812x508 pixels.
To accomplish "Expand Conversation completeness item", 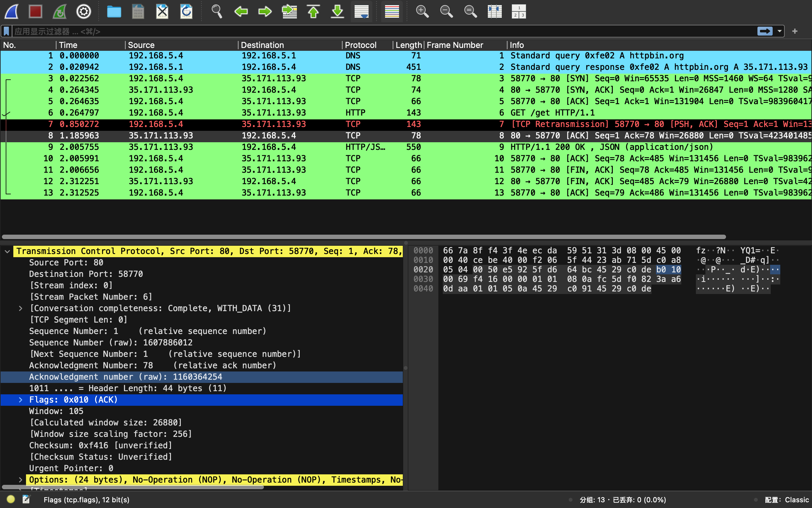I will tap(21, 308).
